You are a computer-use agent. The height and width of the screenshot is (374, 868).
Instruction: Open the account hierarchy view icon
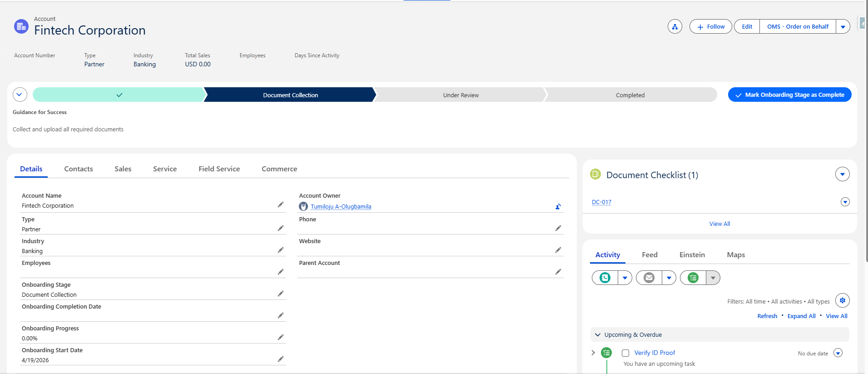click(x=675, y=27)
